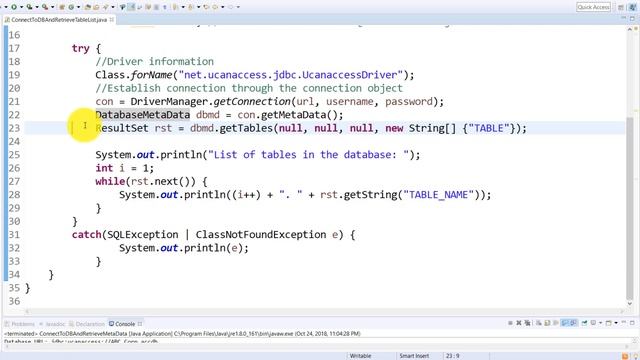
Task: Expand the dropdown arrow left of Run
Action: click(x=6, y=7)
